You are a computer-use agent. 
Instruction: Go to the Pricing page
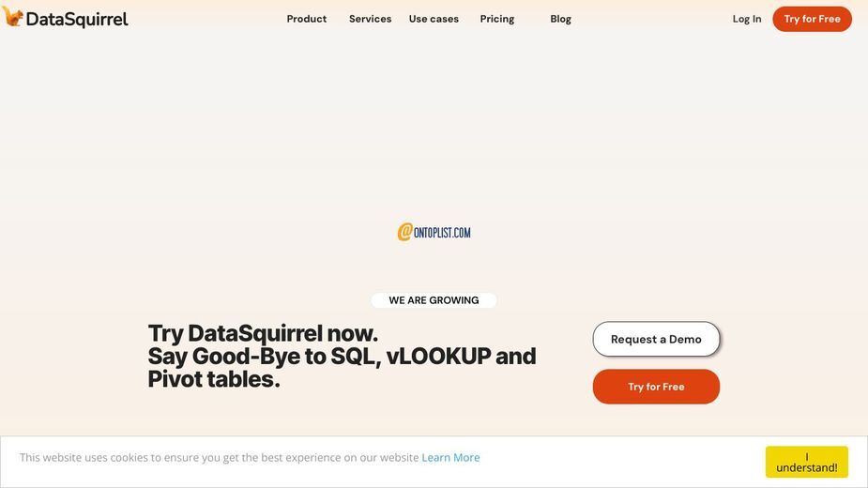pos(497,19)
